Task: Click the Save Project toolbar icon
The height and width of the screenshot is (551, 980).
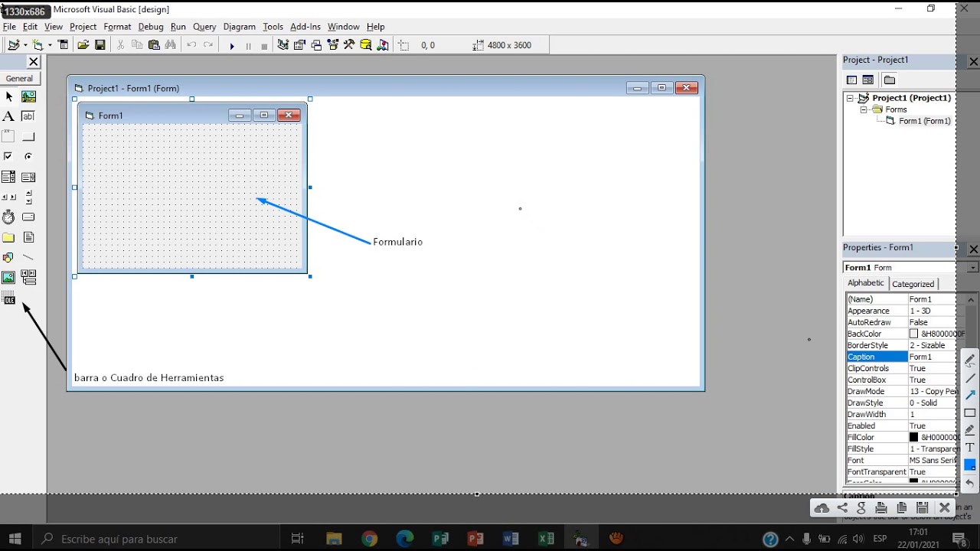Action: (100, 45)
